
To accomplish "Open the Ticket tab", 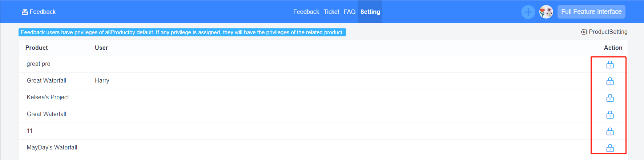I will tap(331, 12).
